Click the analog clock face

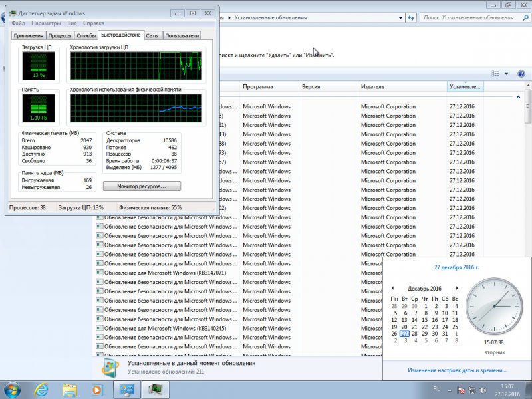494,307
